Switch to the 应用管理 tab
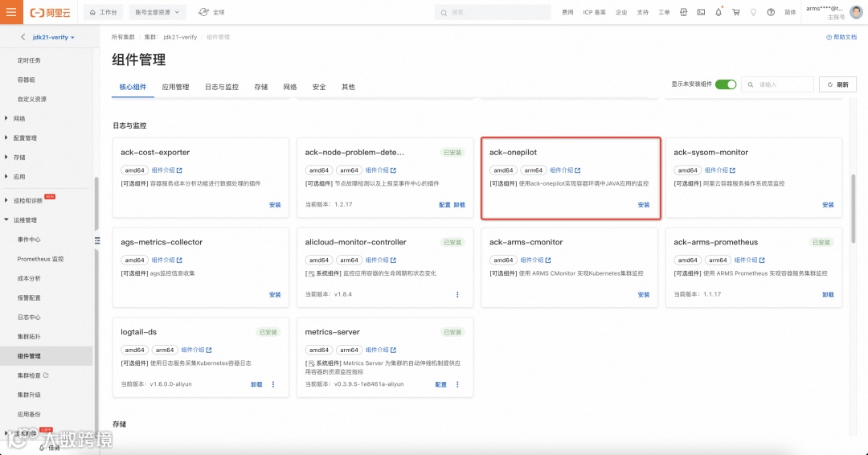This screenshot has height=455, width=868. pos(175,87)
